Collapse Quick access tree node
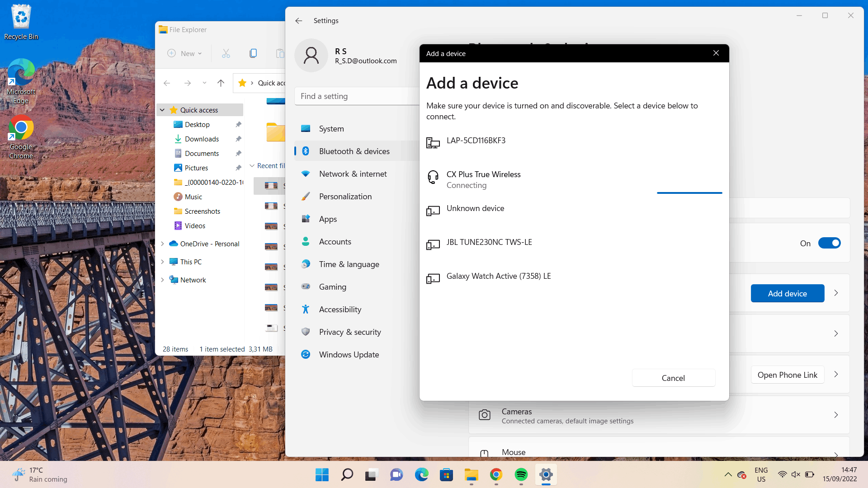 pyautogui.click(x=162, y=110)
